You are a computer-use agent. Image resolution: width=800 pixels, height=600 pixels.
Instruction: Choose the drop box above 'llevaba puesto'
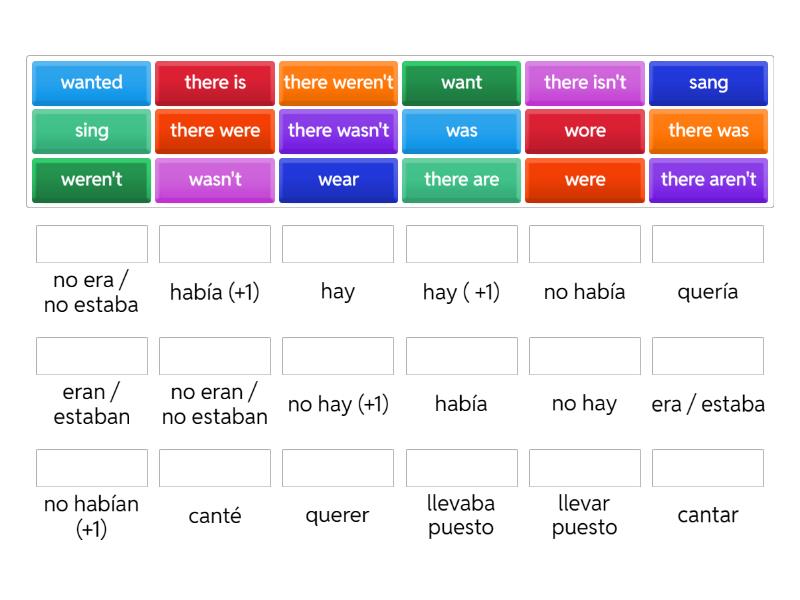pos(461,468)
